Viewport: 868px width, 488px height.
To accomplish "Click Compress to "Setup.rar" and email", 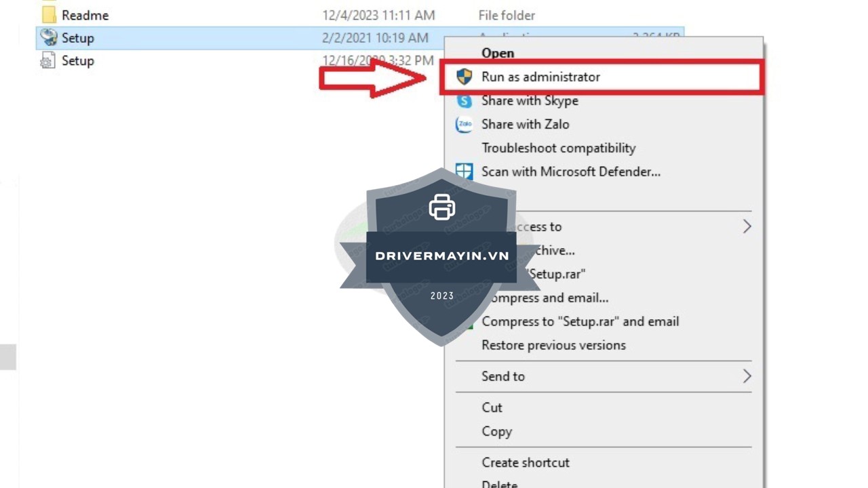I will click(x=580, y=321).
